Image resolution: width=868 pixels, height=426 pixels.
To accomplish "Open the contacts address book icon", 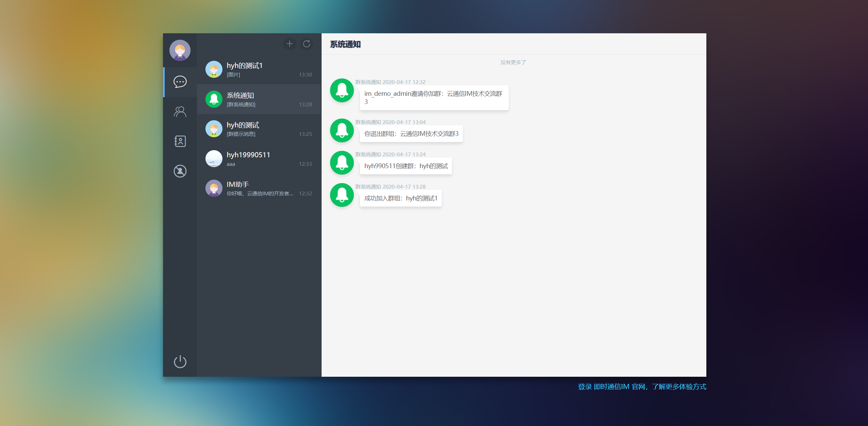I will coord(180,141).
